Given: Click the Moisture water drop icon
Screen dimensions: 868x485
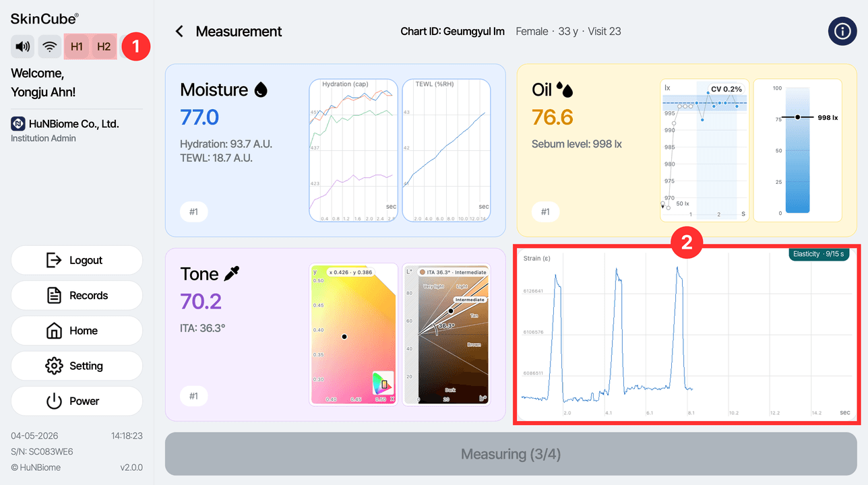Looking at the screenshot, I should tap(261, 90).
